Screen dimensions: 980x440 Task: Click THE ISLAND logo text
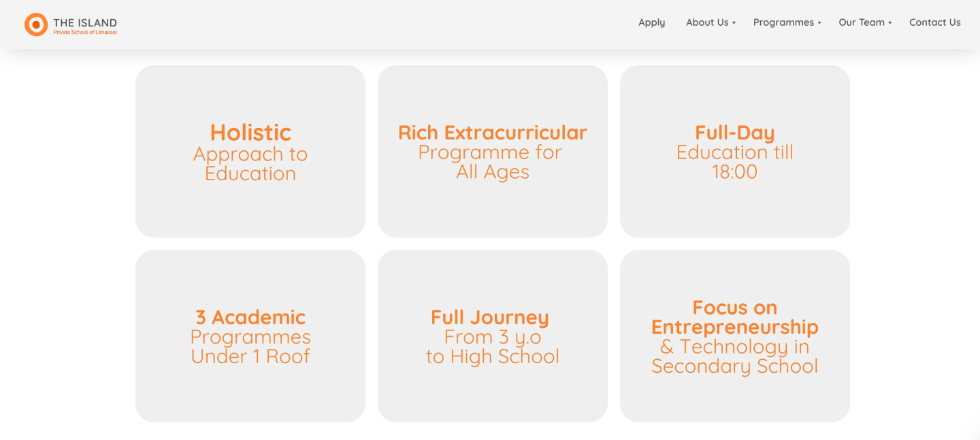click(x=85, y=22)
